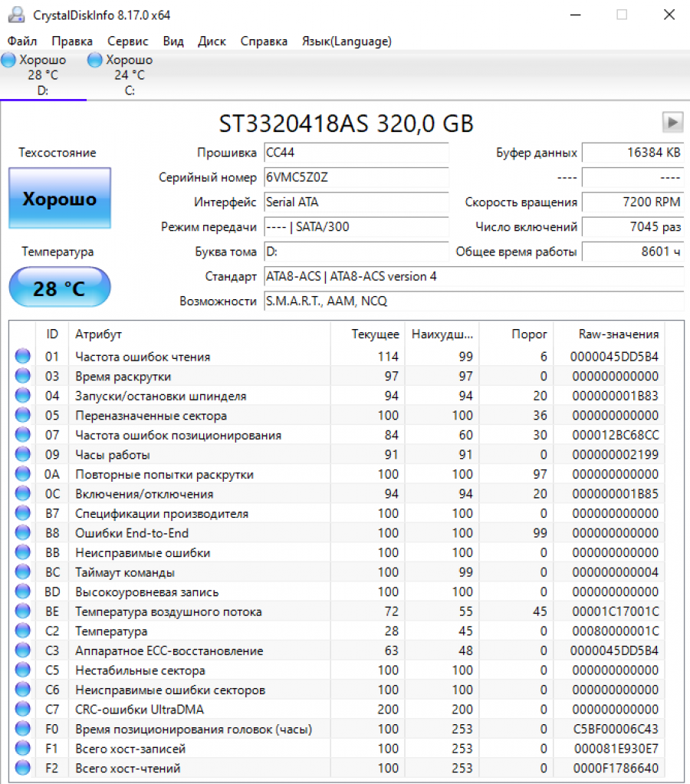Click status orb for Temperature row C2

23,631
